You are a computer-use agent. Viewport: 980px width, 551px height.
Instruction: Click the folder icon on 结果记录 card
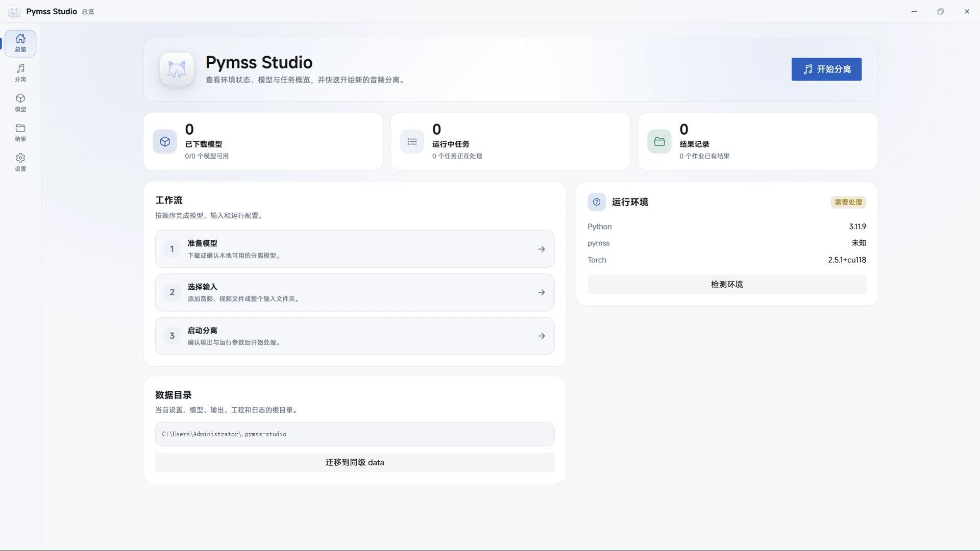659,141
